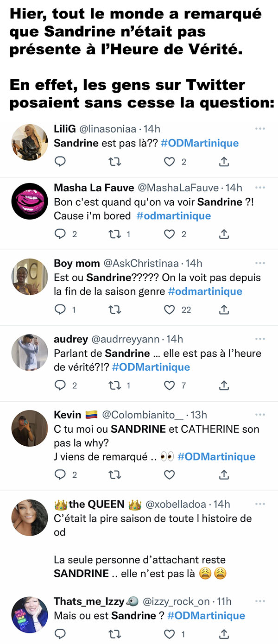
Task: Open more options on the QUEEN's tweet
Action: 260,504
